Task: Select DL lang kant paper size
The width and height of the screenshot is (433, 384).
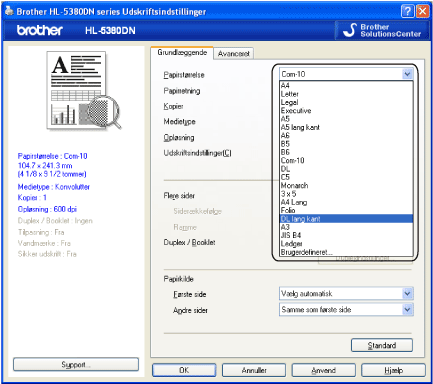Action: (346, 219)
